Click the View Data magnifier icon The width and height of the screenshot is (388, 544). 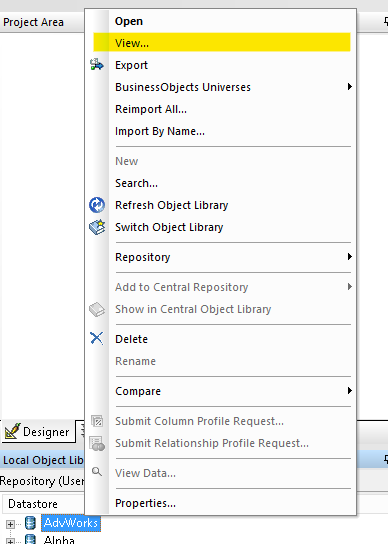click(97, 472)
